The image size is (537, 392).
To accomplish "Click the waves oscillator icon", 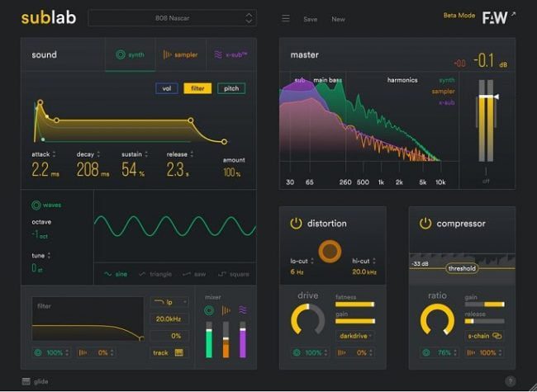I will (36, 205).
